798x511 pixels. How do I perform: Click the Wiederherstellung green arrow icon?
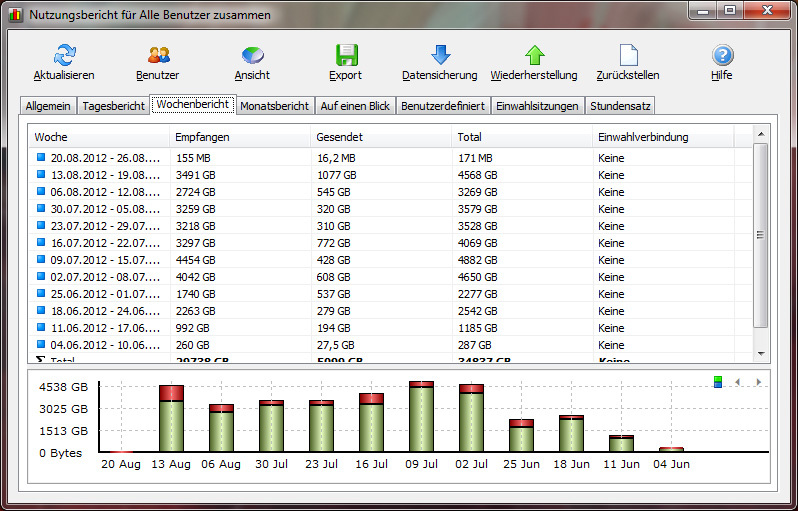[x=534, y=55]
